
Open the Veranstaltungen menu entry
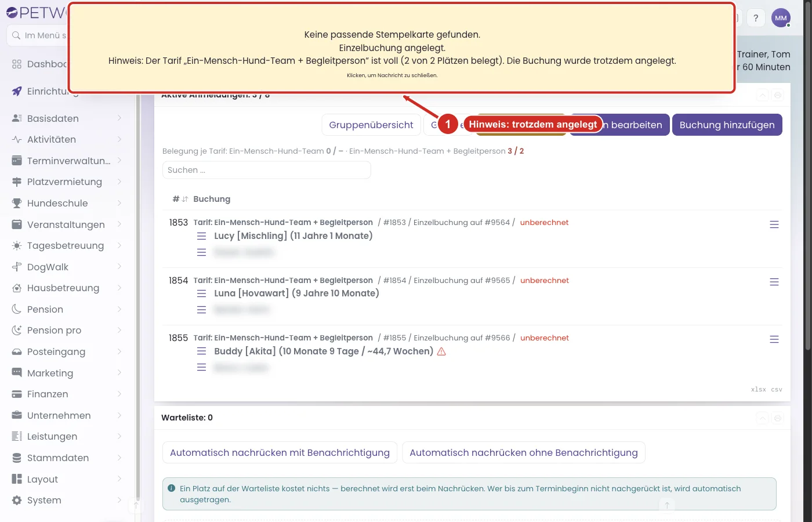point(67,224)
